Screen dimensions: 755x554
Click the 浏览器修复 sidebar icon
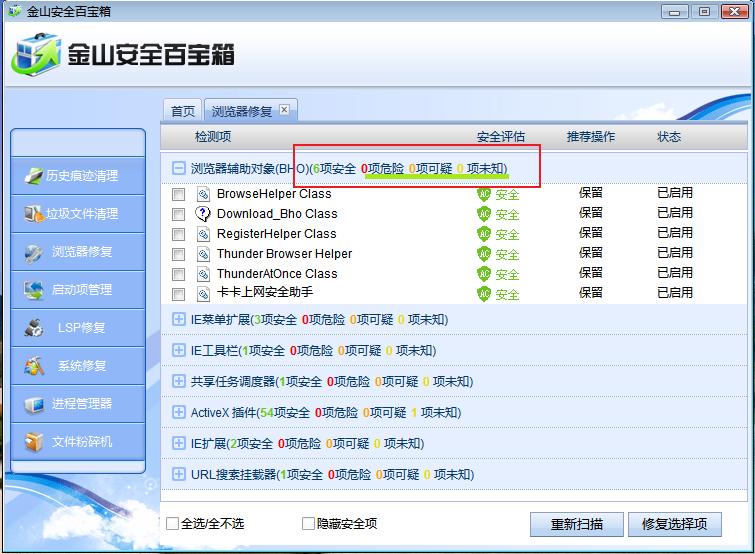[x=34, y=252]
